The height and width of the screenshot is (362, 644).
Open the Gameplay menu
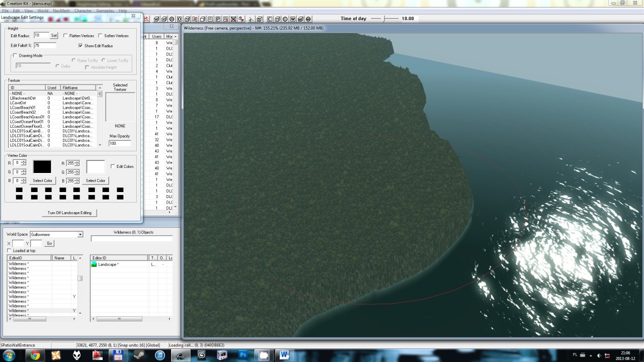[x=105, y=11]
